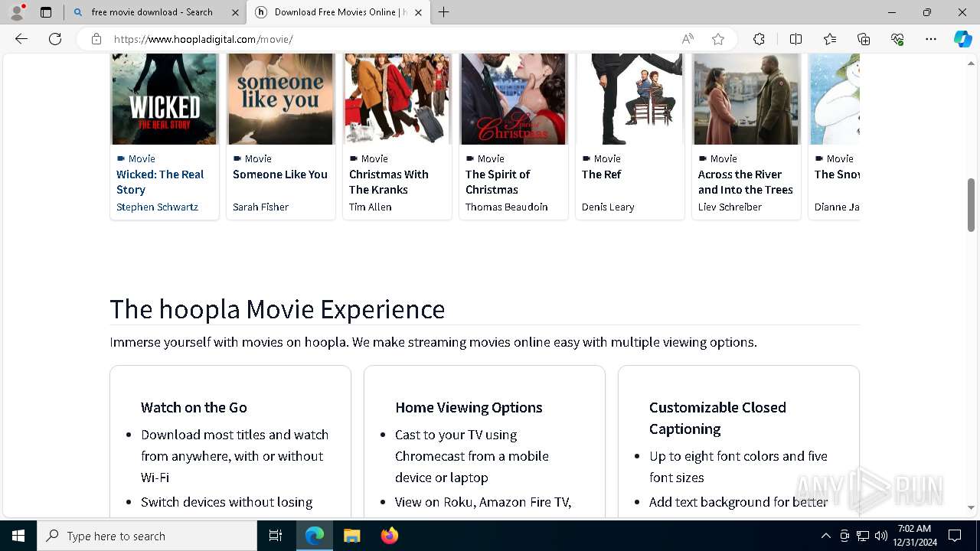
Task: Open browser Extensions puzzle icon
Action: [759, 39]
